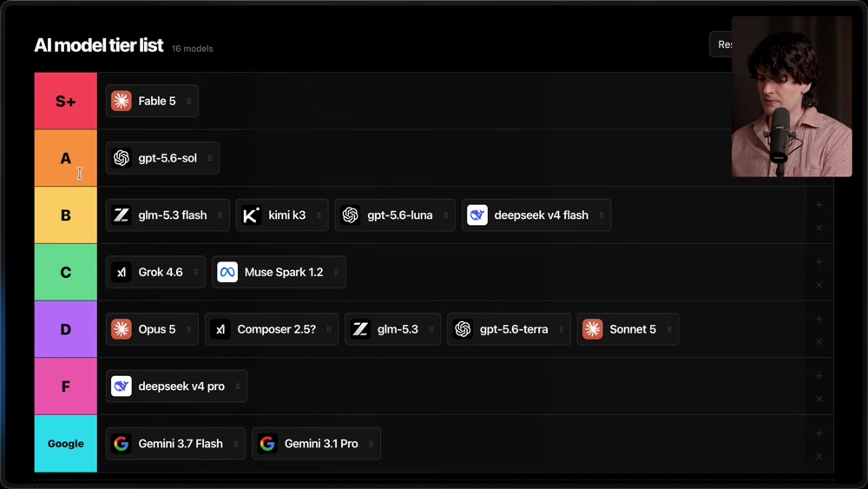868x489 pixels.
Task: Click the X button on D tier row
Action: point(819,341)
